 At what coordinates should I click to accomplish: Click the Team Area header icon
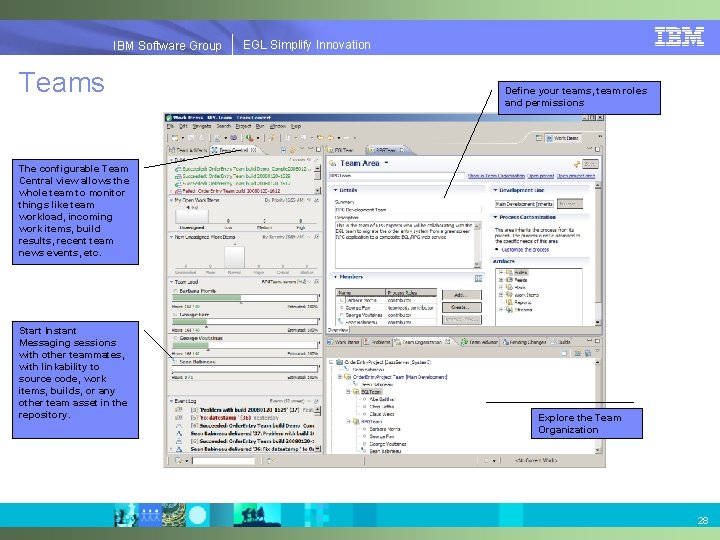click(x=333, y=163)
